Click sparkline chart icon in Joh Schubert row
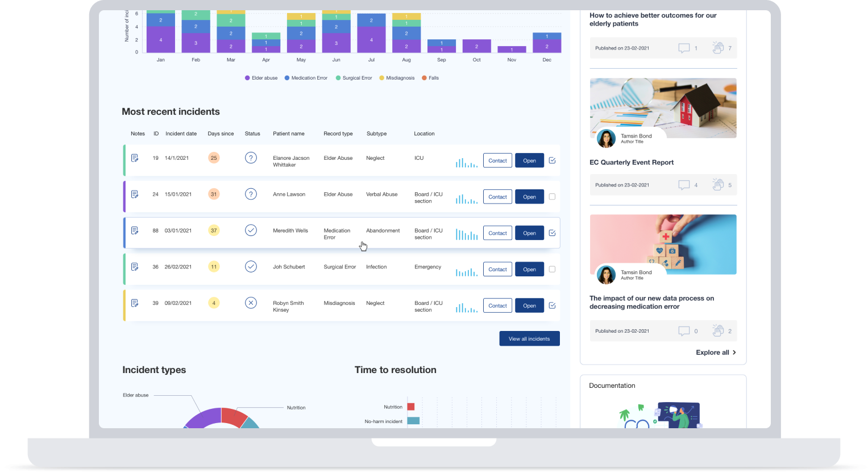The height and width of the screenshot is (472, 868). [466, 272]
